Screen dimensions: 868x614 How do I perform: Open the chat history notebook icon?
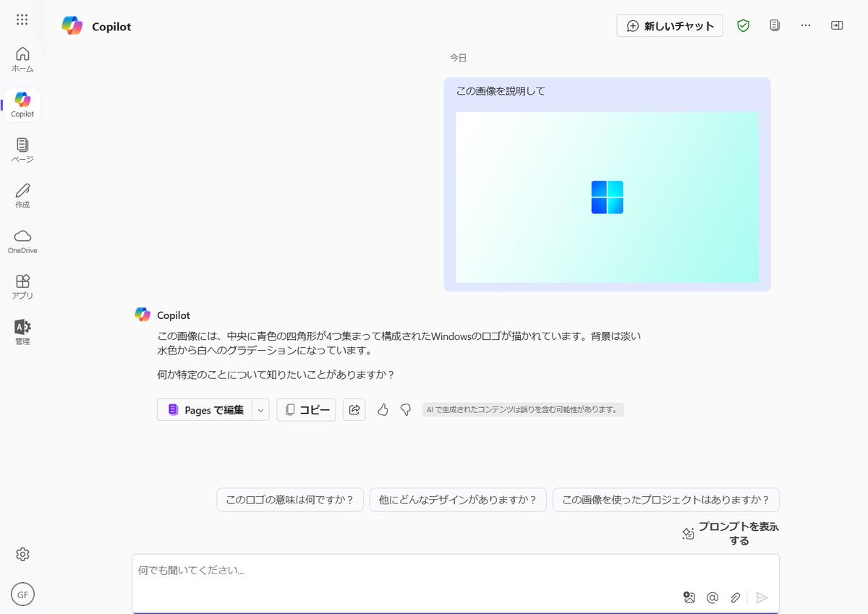tap(774, 25)
